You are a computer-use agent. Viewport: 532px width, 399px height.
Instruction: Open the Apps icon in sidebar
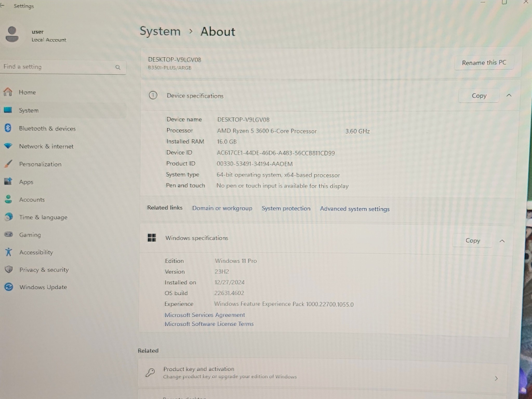(x=8, y=181)
